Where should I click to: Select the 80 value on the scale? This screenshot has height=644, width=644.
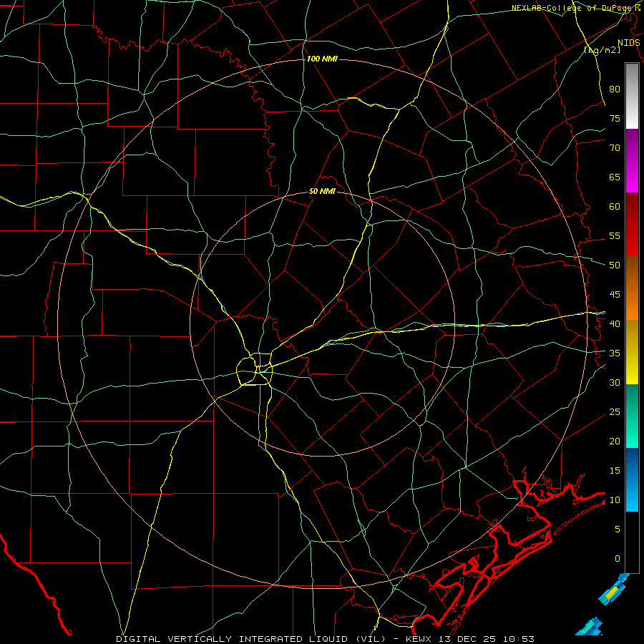[615, 89]
